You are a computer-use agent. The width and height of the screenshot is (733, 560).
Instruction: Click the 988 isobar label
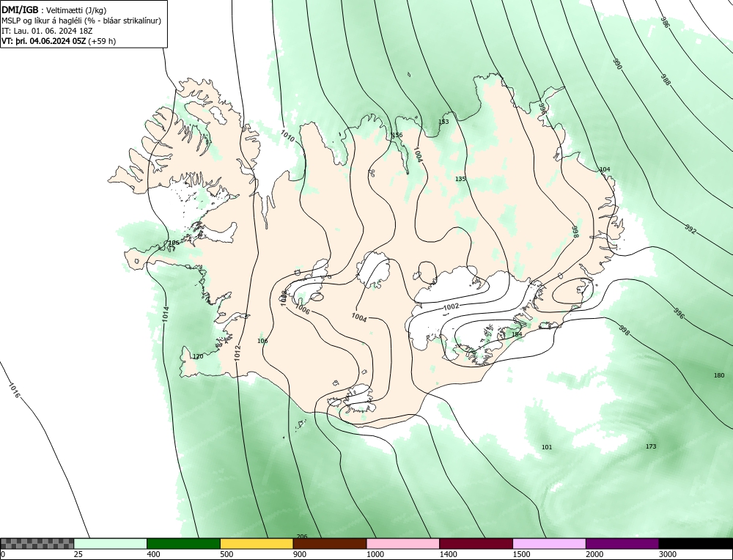pyautogui.click(x=666, y=79)
